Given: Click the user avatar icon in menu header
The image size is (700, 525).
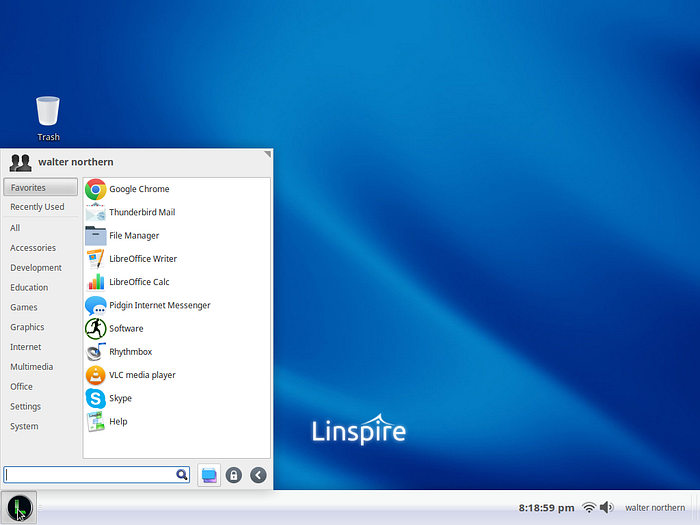Looking at the screenshot, I should [21, 162].
